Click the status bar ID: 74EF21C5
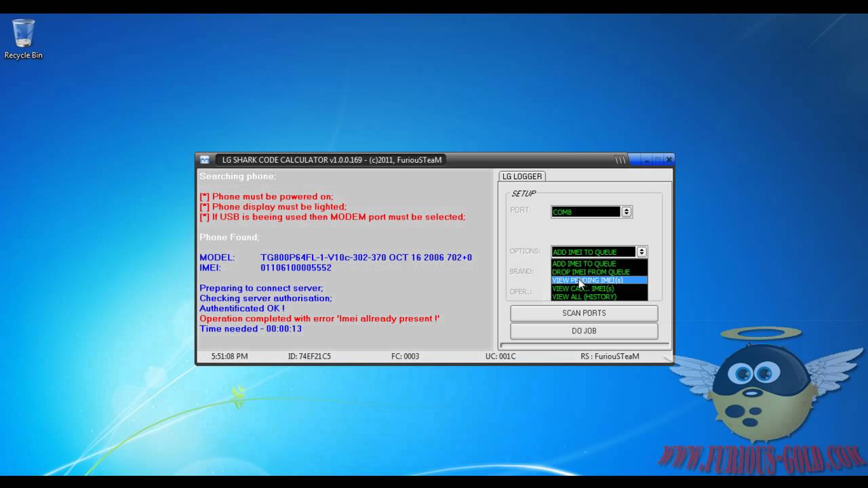The width and height of the screenshot is (868, 488). tap(309, 357)
